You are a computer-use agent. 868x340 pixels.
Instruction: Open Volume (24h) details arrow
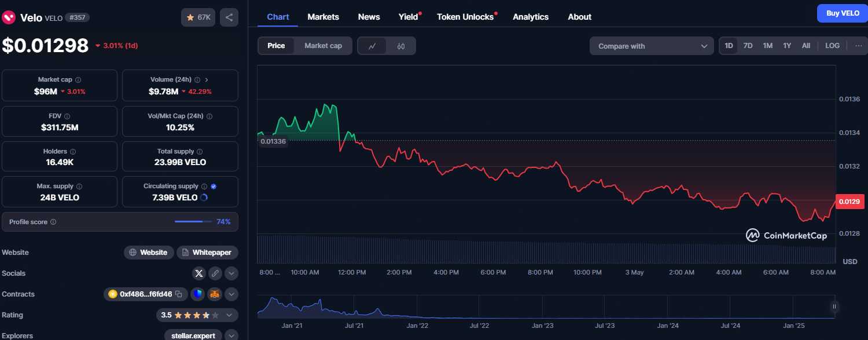coord(207,80)
